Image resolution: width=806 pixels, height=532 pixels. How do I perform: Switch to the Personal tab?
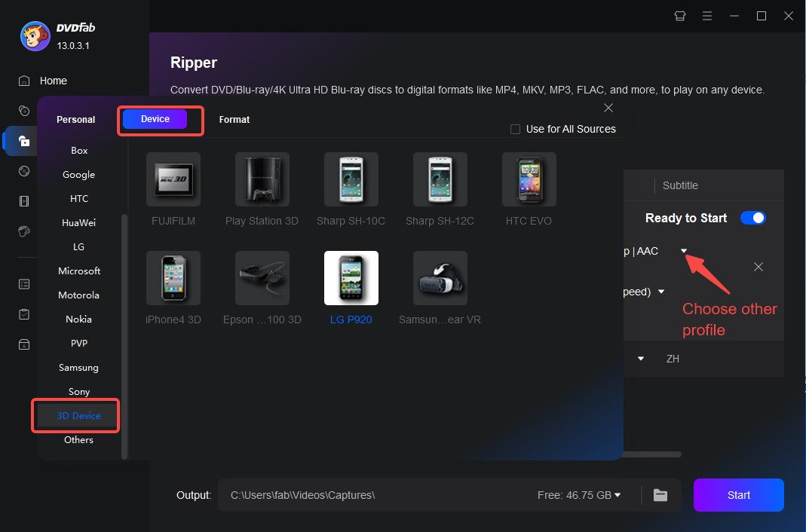coord(76,120)
